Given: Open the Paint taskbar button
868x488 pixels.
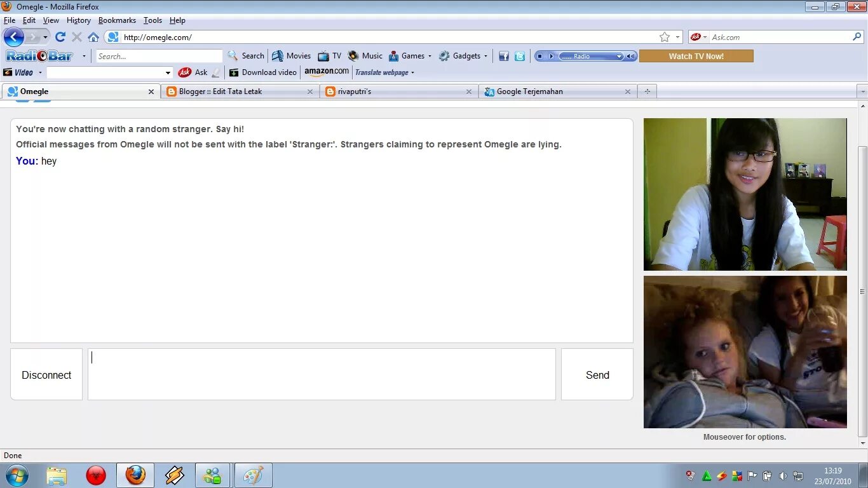Looking at the screenshot, I should [254, 475].
